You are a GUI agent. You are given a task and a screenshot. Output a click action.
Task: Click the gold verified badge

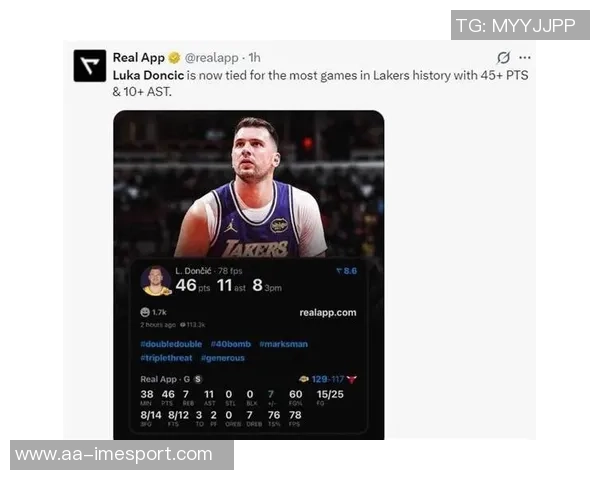tap(174, 58)
